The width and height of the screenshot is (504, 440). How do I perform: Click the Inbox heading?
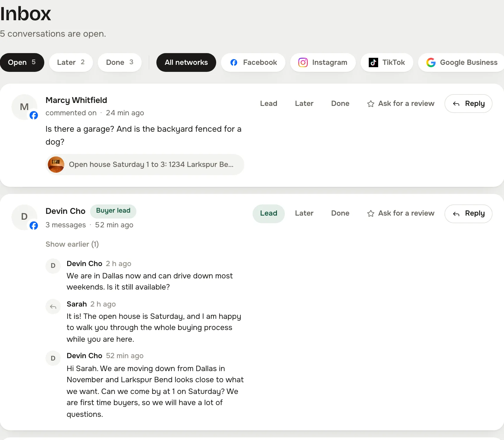26,14
